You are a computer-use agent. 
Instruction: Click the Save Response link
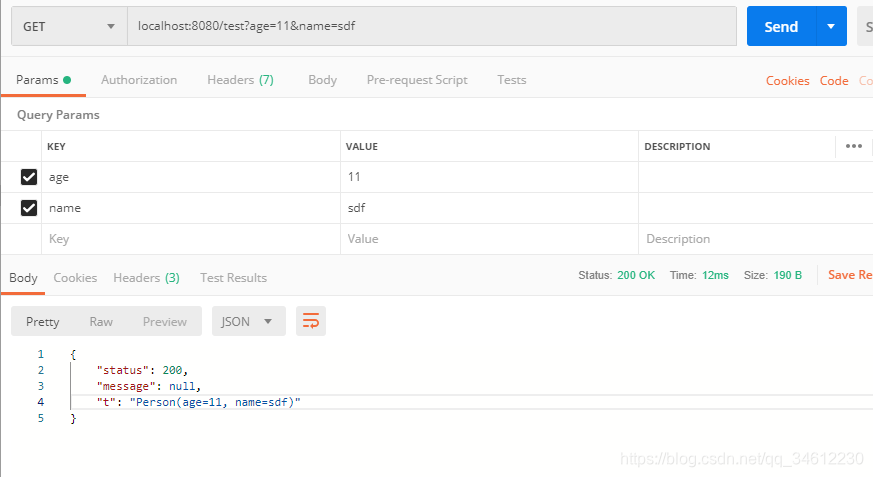point(850,275)
